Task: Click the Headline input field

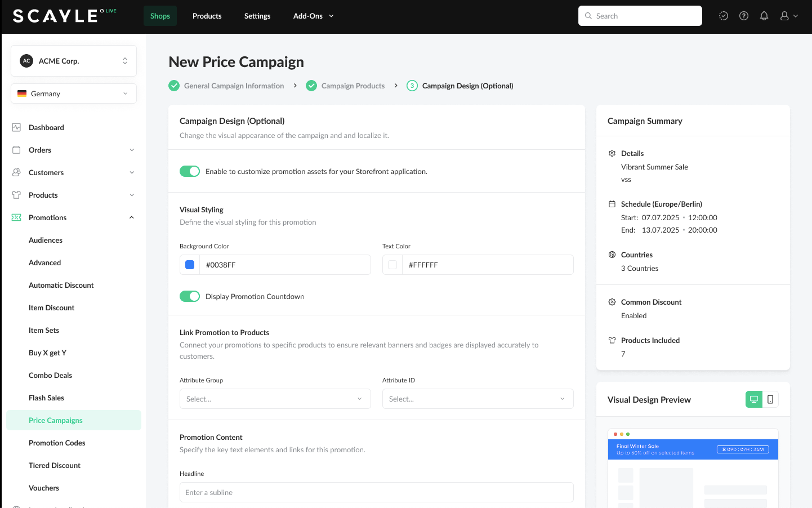Action: (x=376, y=492)
